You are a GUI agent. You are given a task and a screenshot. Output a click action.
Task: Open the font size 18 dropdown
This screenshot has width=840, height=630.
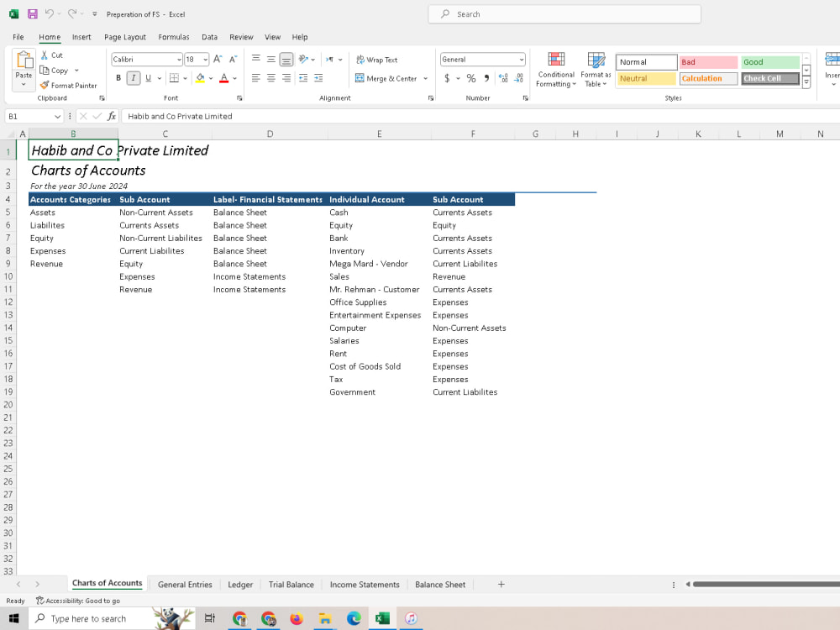pos(205,60)
